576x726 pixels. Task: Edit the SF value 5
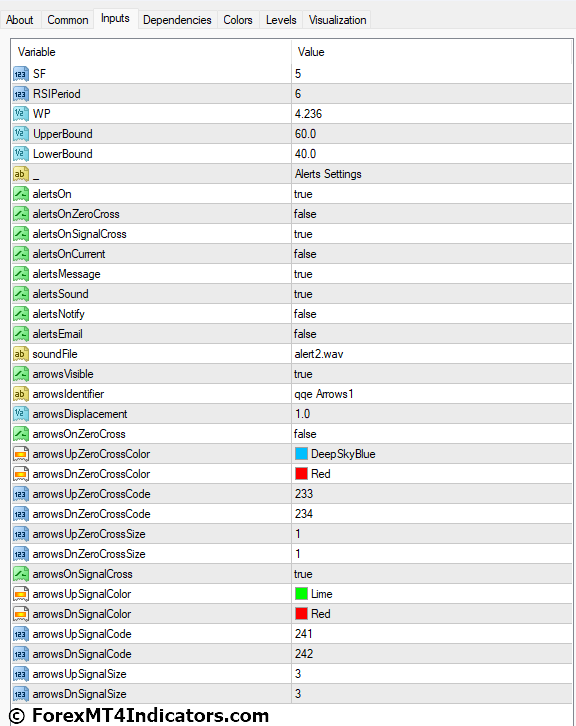pyautogui.click(x=298, y=74)
